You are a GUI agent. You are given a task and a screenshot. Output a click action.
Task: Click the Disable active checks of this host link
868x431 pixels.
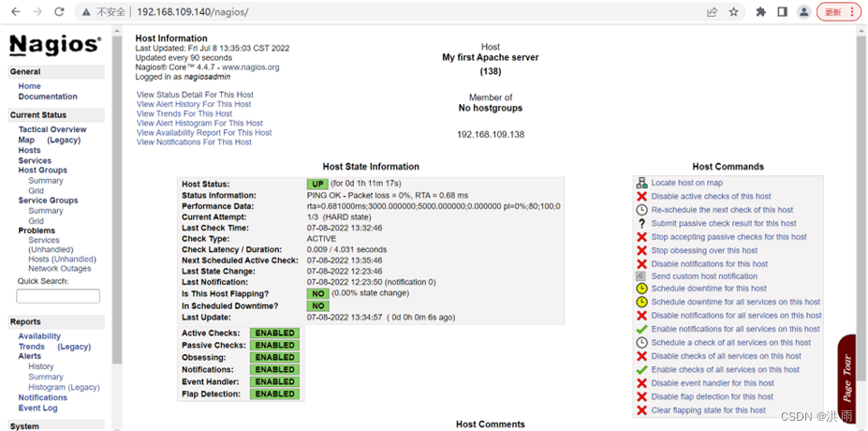pyautogui.click(x=712, y=196)
